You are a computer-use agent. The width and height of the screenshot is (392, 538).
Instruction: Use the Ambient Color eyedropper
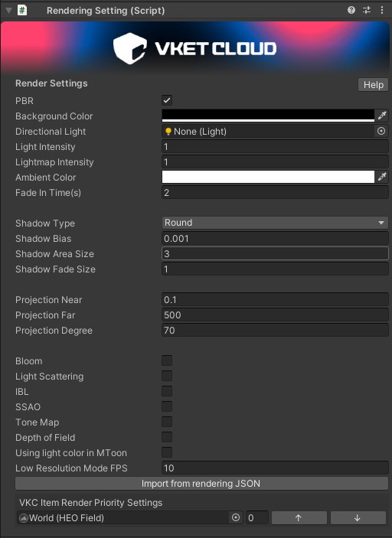382,177
